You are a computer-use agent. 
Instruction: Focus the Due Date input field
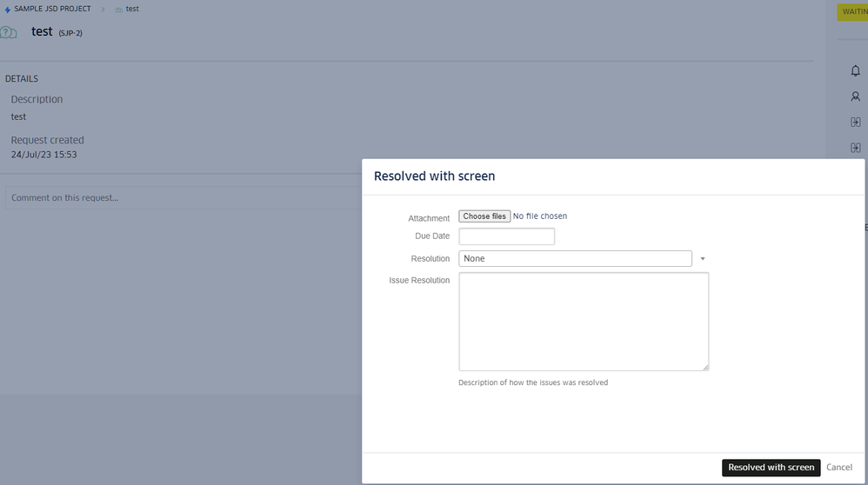(x=506, y=236)
